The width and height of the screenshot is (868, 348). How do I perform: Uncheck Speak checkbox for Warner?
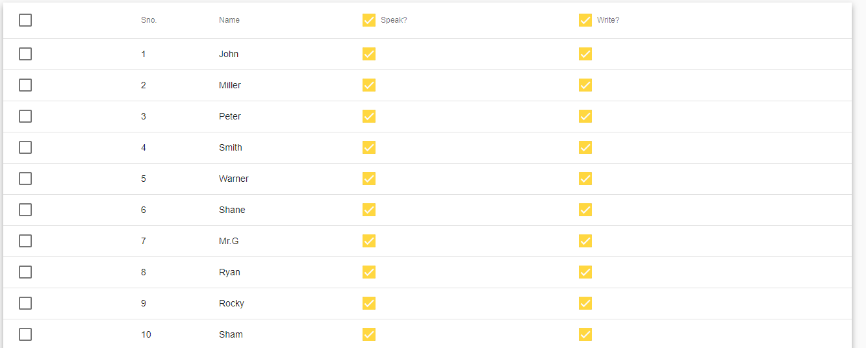369,179
